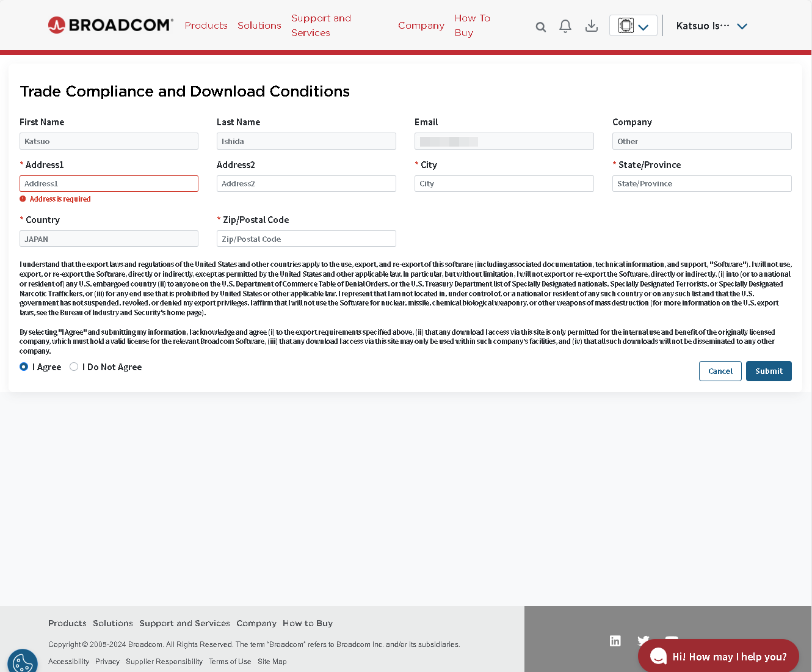The width and height of the screenshot is (812, 672).
Task: Focus the Zip/Postal Code field
Action: tap(306, 239)
